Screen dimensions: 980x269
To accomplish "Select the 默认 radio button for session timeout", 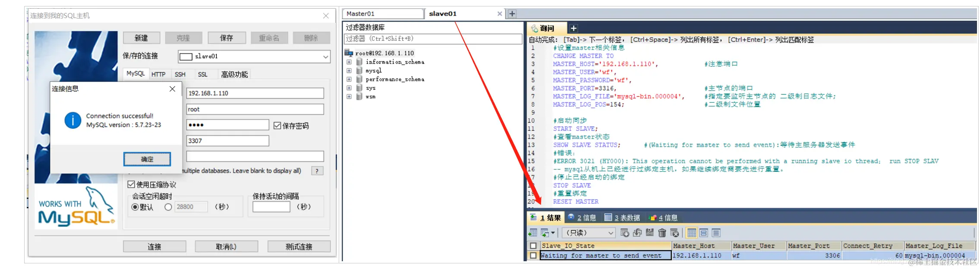I will pyautogui.click(x=135, y=207).
